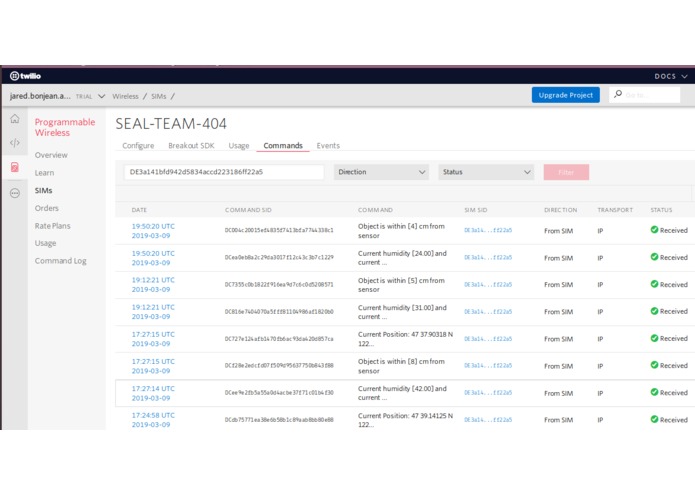Image resolution: width=695 pixels, height=494 pixels.
Task: Open Learn in the sidebar
Action: click(44, 173)
